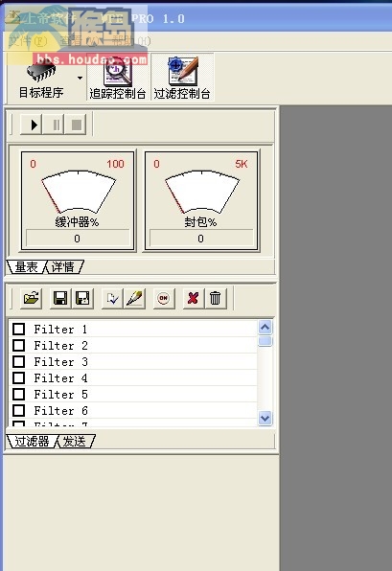
Task: Switch to the 发送 send tab
Action: pyautogui.click(x=75, y=442)
